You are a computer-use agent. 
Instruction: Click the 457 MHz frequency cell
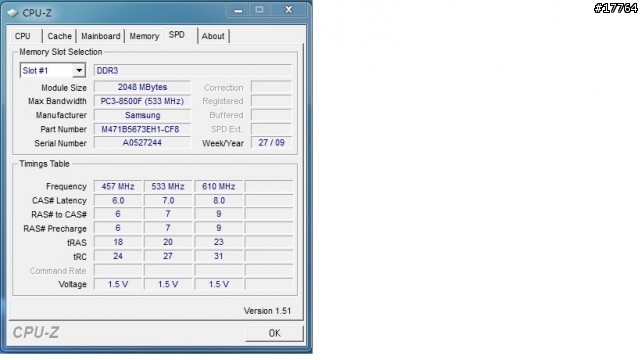[x=118, y=187]
